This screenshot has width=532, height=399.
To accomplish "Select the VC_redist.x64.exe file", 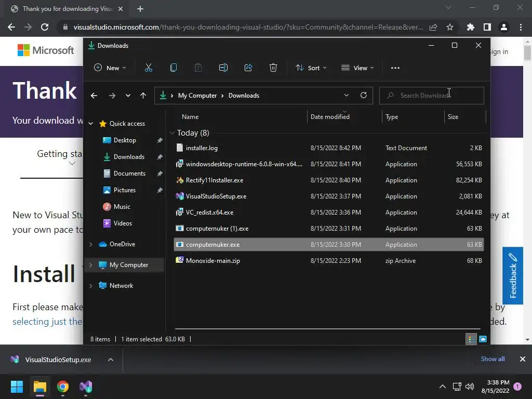I will tap(328, 212).
